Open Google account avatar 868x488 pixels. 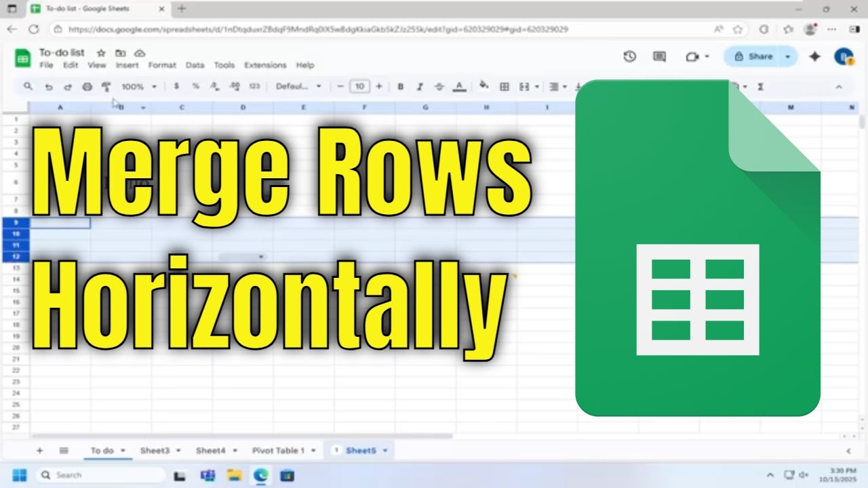(x=844, y=57)
